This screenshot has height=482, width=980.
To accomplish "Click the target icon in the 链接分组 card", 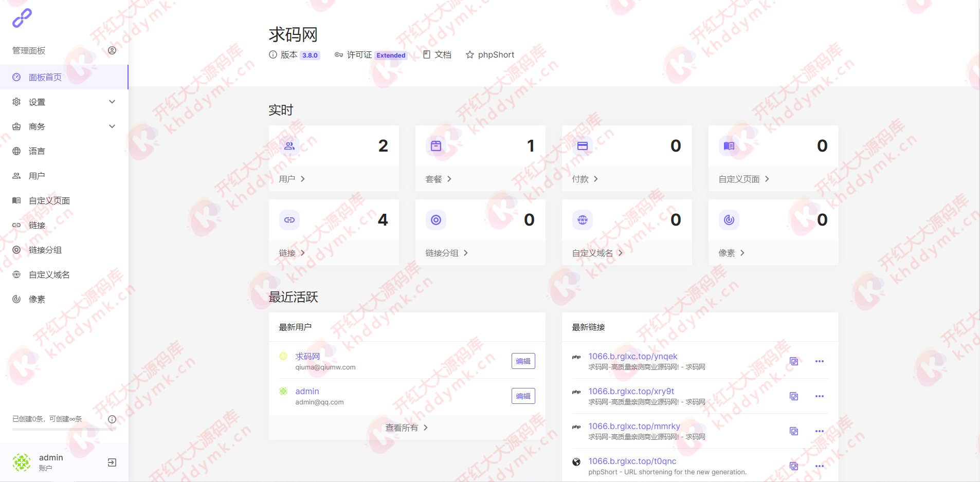I will tap(436, 220).
